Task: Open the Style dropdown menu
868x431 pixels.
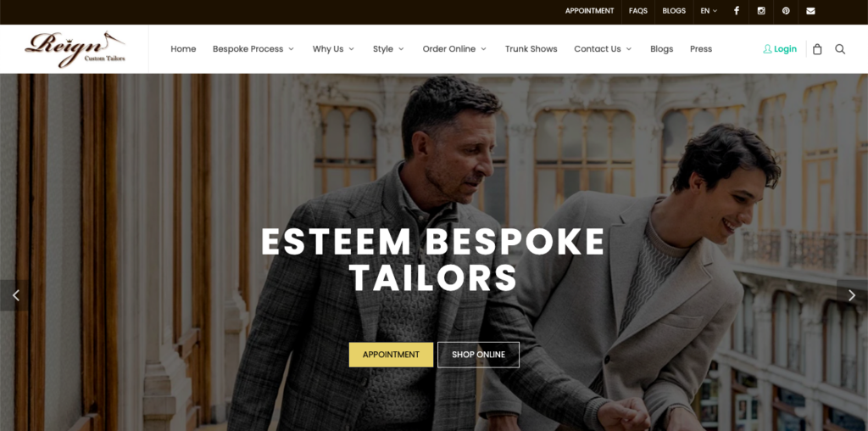Action: [x=388, y=49]
